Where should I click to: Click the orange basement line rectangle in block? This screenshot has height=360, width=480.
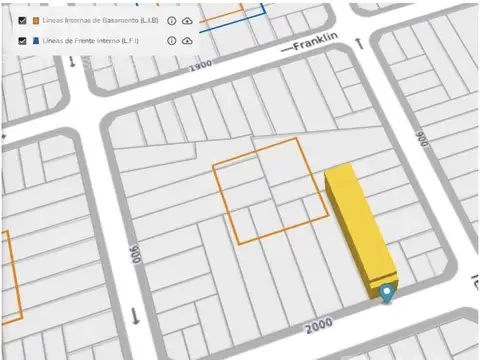click(271, 191)
